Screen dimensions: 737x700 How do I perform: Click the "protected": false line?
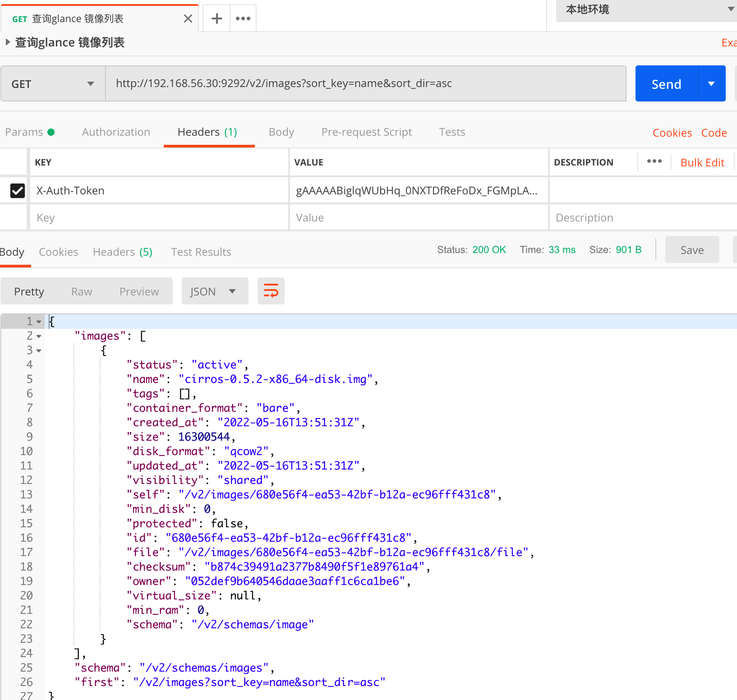point(187,524)
